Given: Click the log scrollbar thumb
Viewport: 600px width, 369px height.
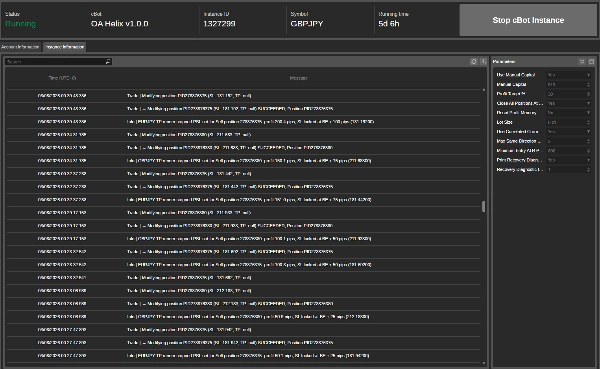Looking at the screenshot, I should click(484, 206).
